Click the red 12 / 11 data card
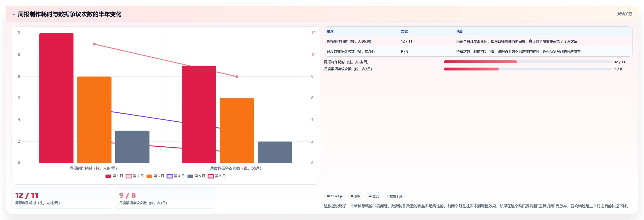The image size is (644, 220). pos(62,198)
